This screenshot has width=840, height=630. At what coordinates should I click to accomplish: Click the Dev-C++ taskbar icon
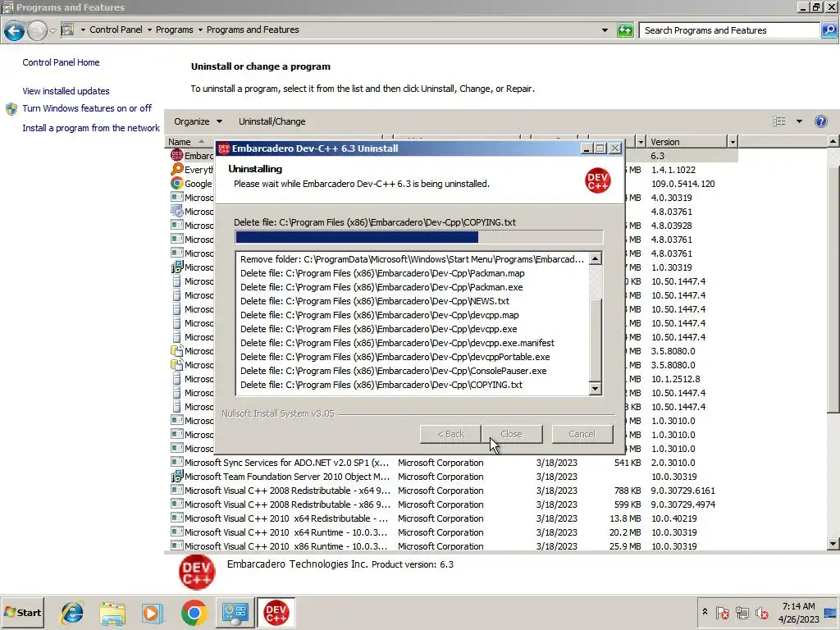[x=276, y=612]
